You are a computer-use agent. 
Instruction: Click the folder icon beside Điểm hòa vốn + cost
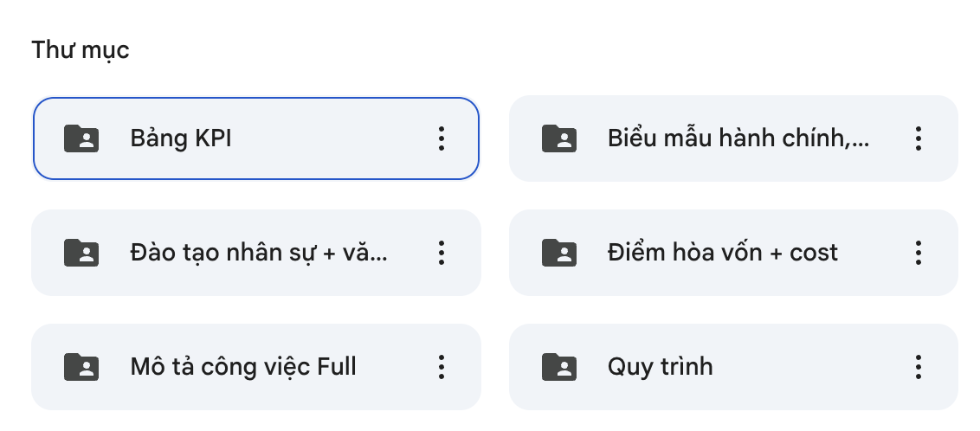pyautogui.click(x=558, y=253)
